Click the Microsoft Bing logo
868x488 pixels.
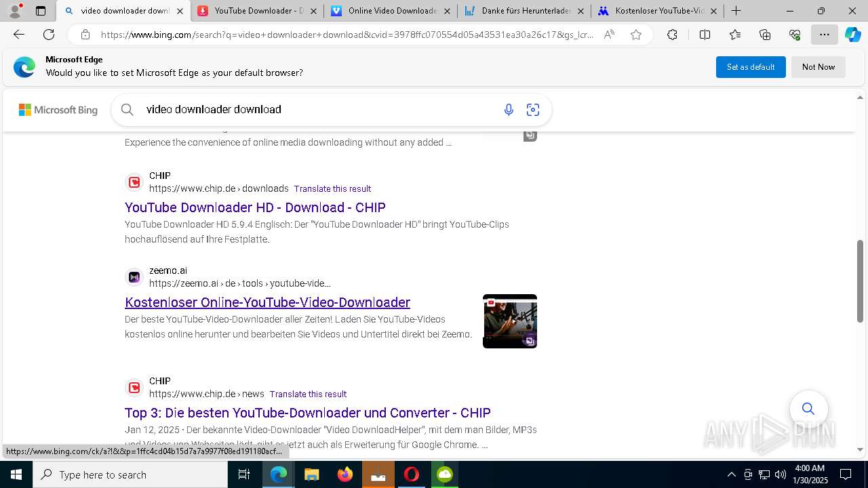pos(58,110)
